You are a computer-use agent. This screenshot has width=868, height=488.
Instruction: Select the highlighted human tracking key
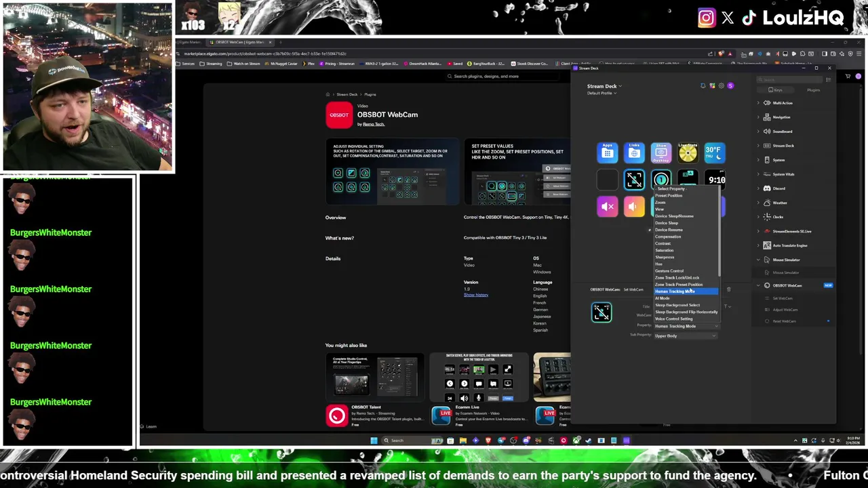(x=634, y=180)
